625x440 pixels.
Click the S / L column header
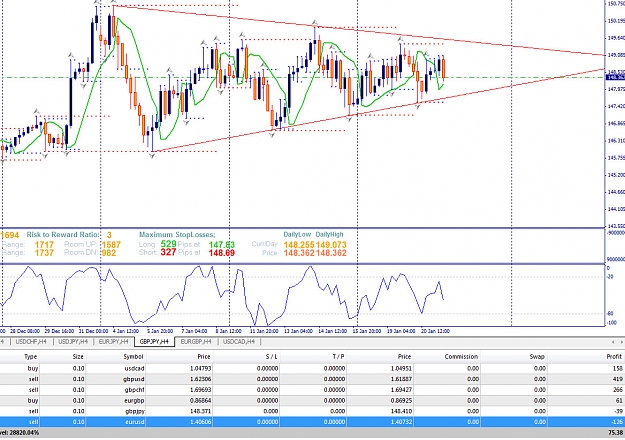coord(271,356)
